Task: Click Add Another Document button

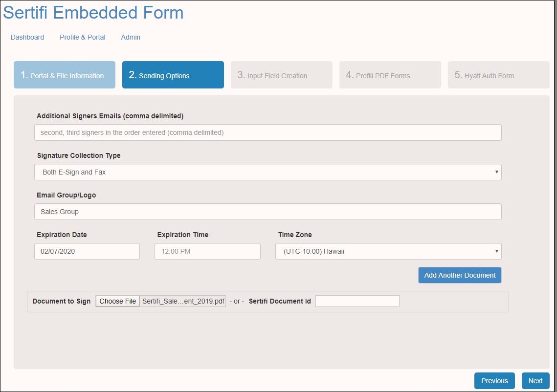Action: [x=460, y=275]
